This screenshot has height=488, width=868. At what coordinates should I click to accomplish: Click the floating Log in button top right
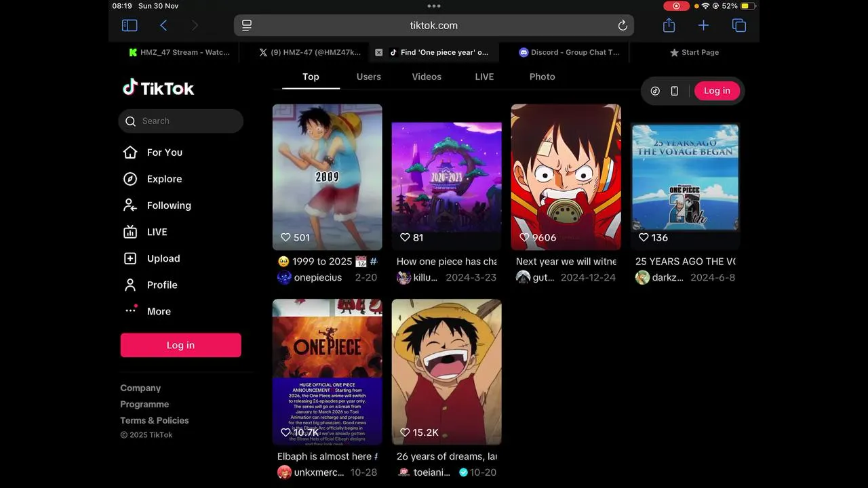coord(717,91)
